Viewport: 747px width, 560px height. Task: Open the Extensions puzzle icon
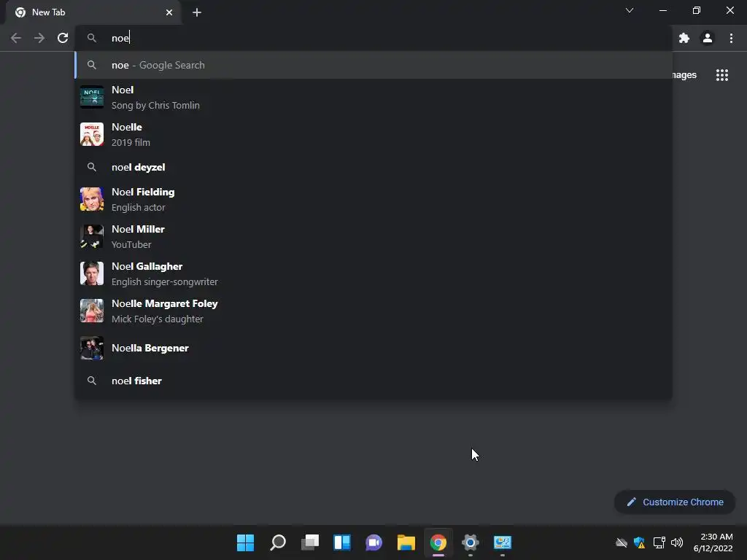click(684, 38)
